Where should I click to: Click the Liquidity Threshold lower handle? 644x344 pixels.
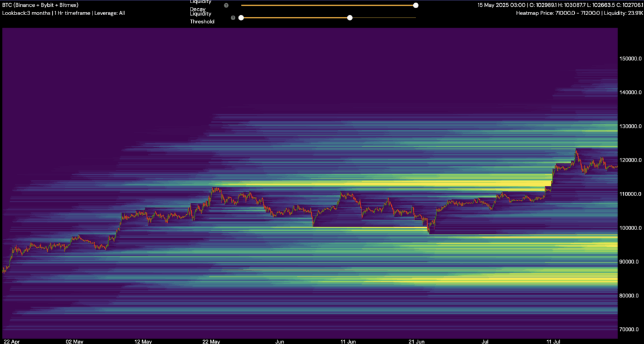pos(241,18)
